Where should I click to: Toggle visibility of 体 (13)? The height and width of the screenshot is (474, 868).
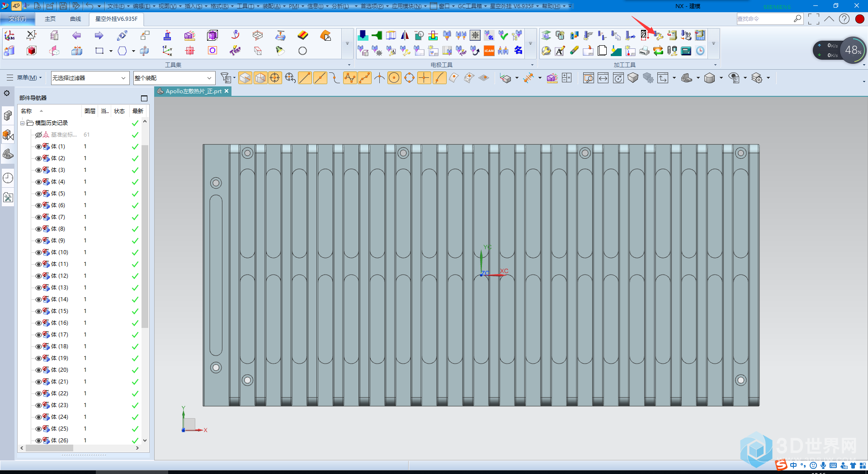coord(38,288)
